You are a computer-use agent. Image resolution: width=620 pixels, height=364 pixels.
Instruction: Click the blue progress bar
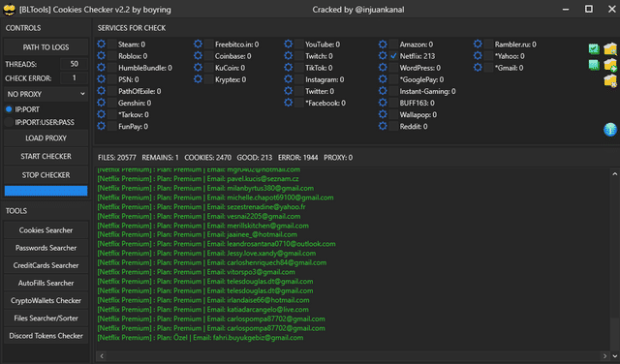tap(46, 191)
